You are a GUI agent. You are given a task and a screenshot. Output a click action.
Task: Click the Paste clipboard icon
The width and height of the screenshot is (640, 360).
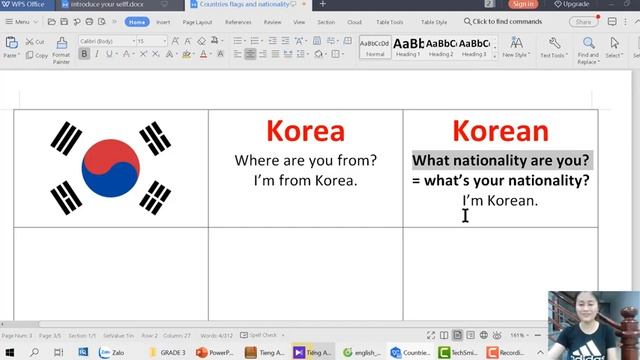pyautogui.click(x=11, y=42)
